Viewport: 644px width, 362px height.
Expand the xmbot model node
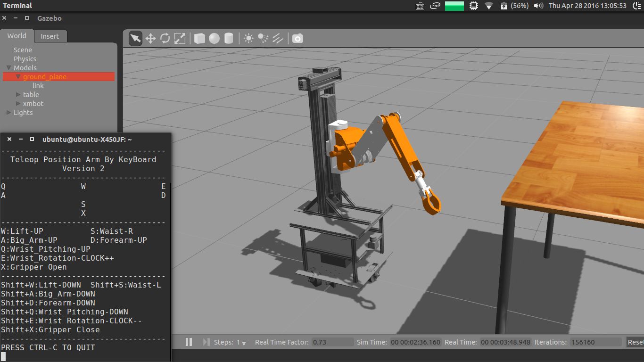click(x=18, y=104)
